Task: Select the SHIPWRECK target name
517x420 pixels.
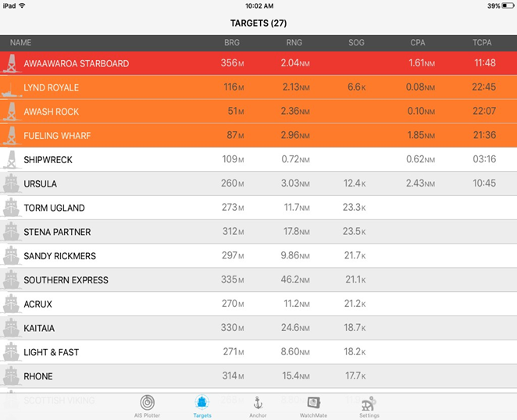Action: click(x=48, y=159)
